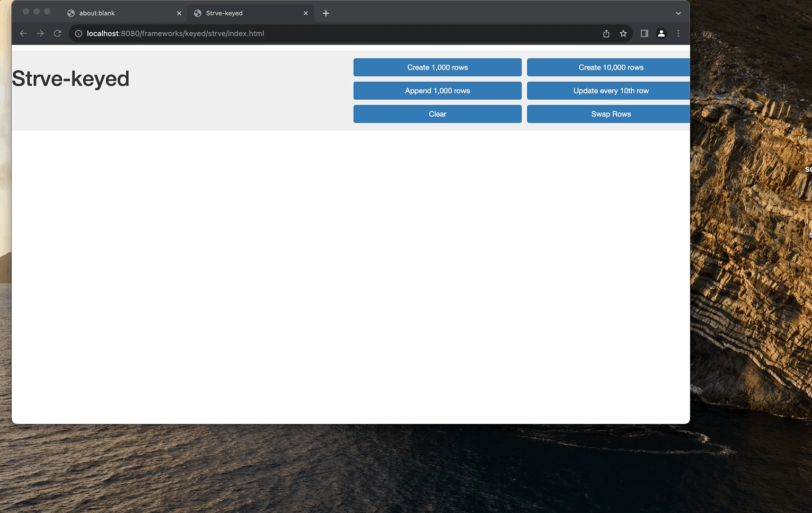Click Create 10,000 rows button
Viewport: 812px width, 513px height.
(608, 67)
